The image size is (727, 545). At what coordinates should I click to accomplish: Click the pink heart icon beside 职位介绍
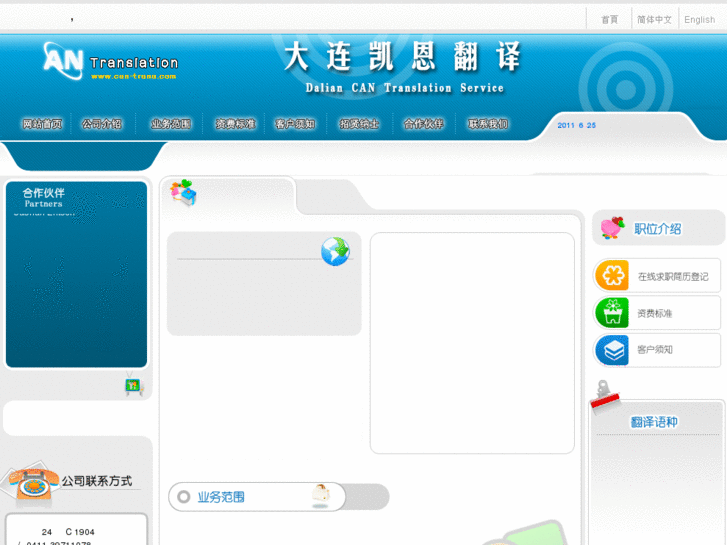(612, 227)
